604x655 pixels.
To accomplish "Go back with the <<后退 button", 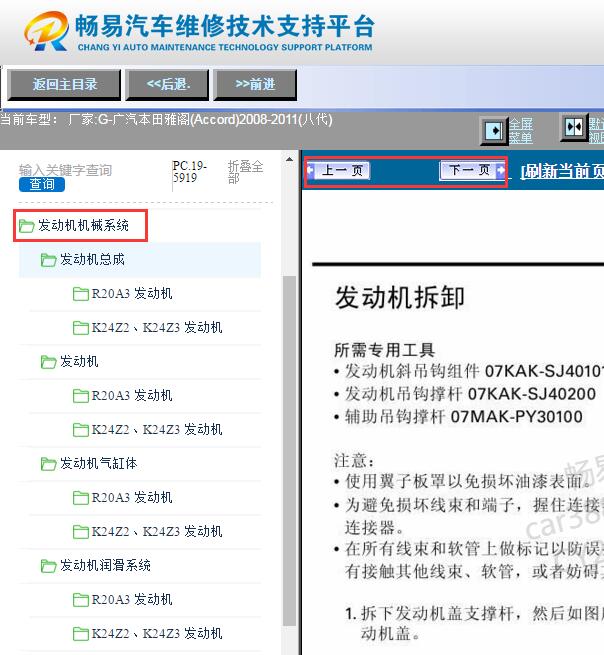I will coord(167,85).
